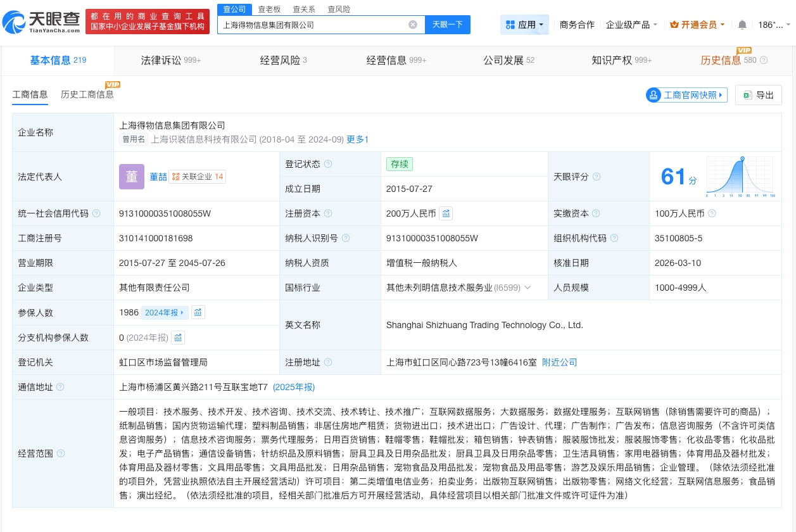Screen dimensions: 796x532
Task: Expand former names with 更多1
Action: point(357,139)
